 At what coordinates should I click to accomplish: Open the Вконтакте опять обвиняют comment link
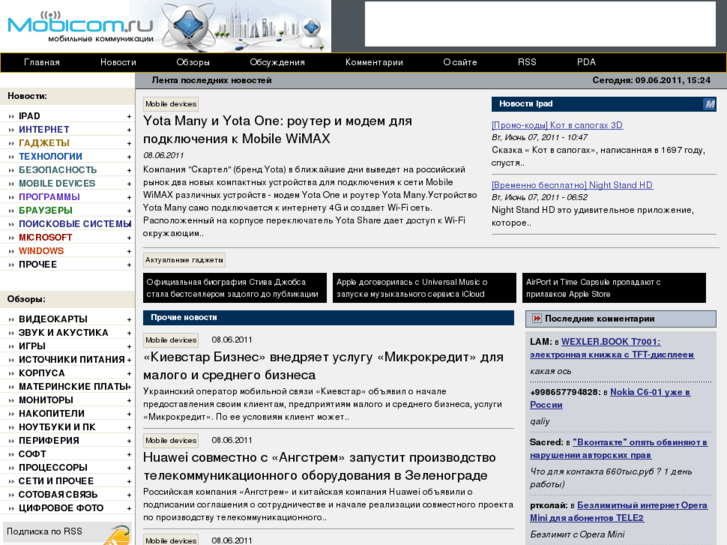(619, 449)
